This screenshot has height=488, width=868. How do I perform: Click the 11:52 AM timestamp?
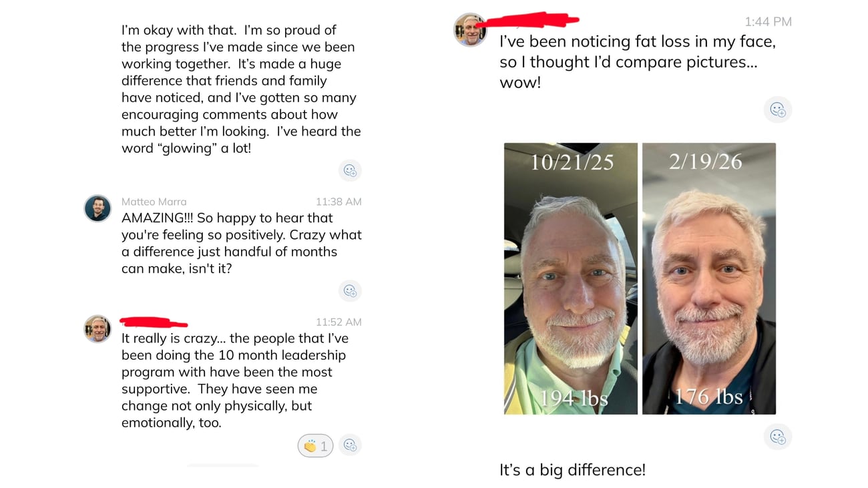pyautogui.click(x=339, y=322)
